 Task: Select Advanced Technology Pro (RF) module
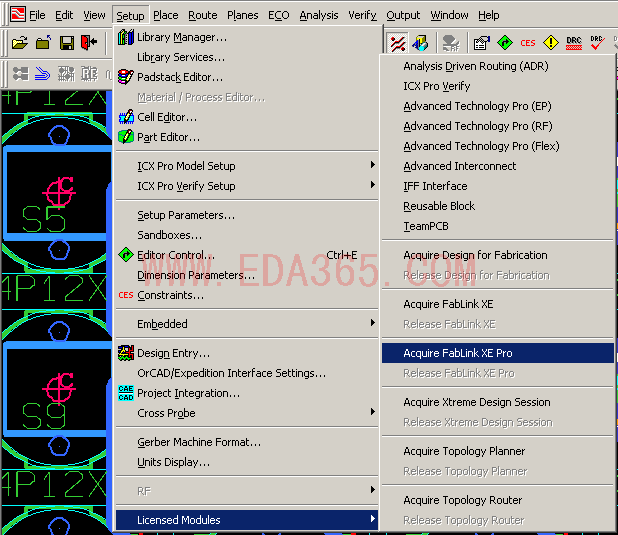click(x=498, y=126)
